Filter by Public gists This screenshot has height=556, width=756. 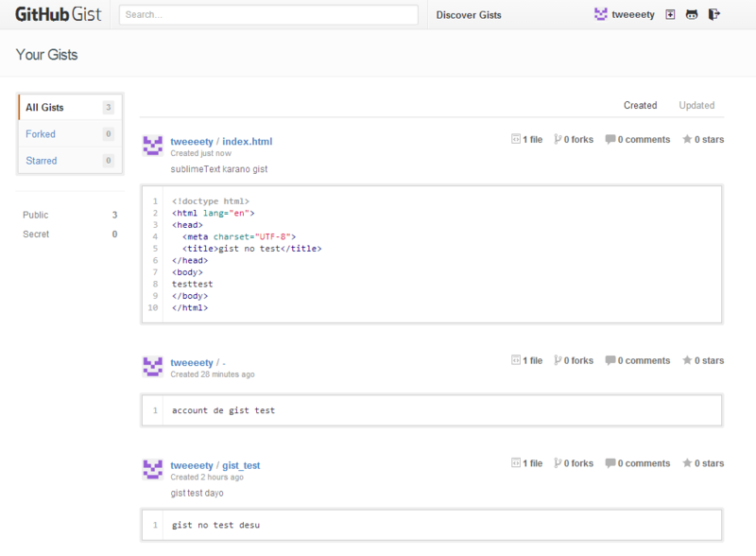click(x=70, y=215)
